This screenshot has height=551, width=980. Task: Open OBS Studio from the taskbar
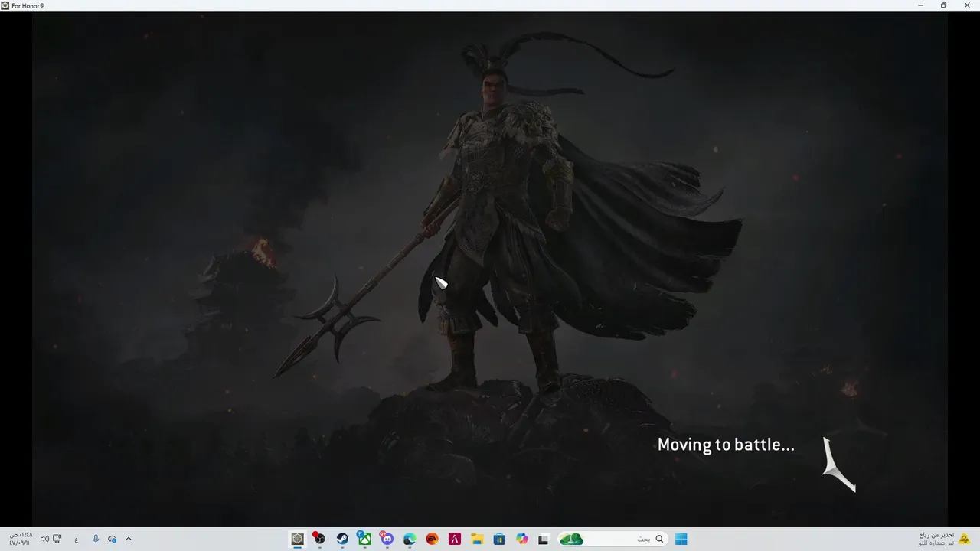pyautogui.click(x=319, y=539)
